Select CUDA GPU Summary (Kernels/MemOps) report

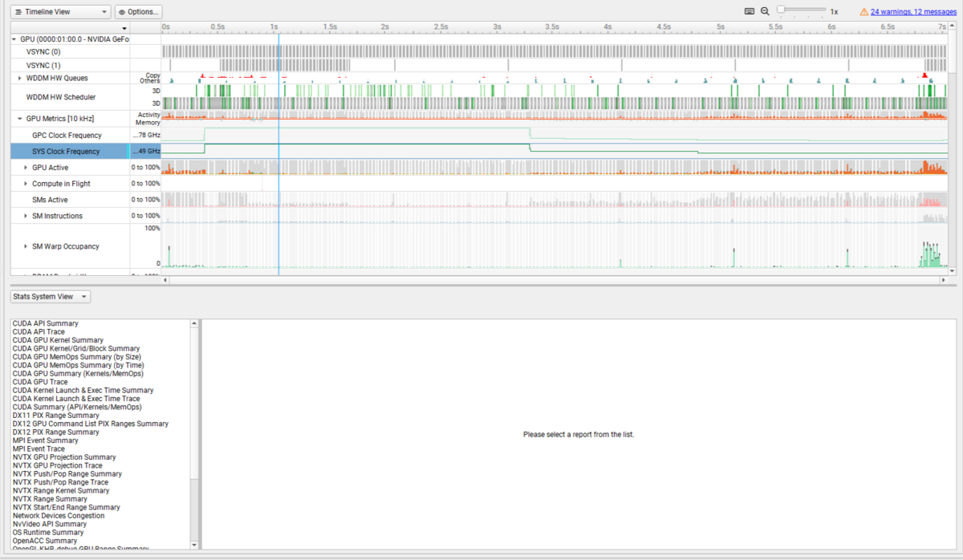click(78, 374)
